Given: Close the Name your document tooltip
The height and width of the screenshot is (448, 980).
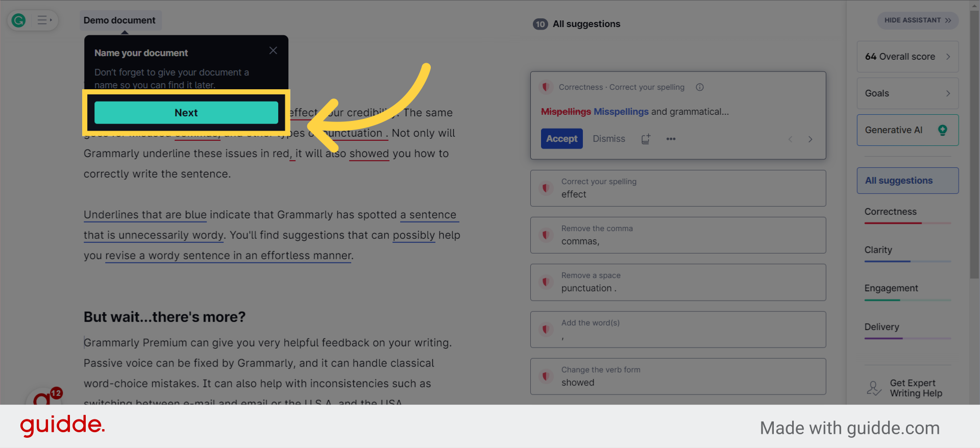Looking at the screenshot, I should tap(273, 51).
